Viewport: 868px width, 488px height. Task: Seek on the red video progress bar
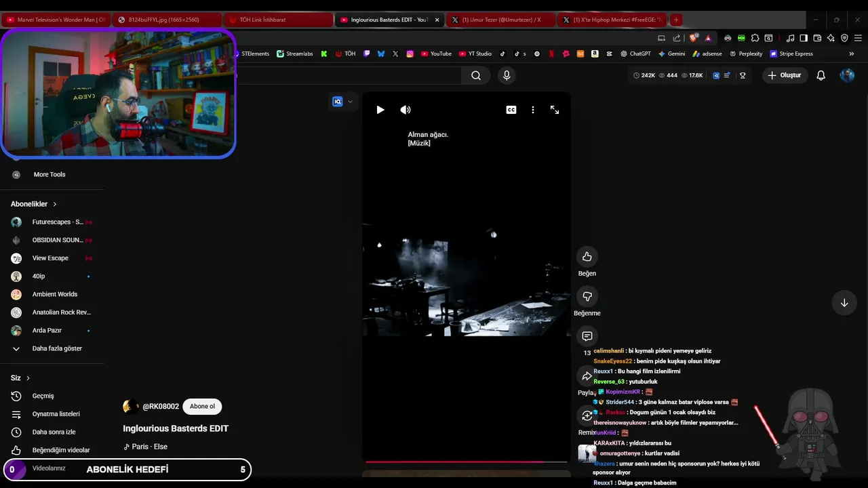[x=466, y=462]
